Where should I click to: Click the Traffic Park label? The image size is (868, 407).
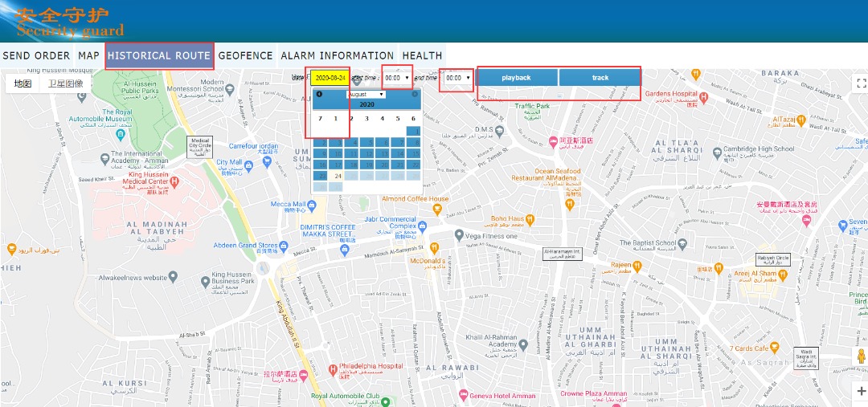532,105
